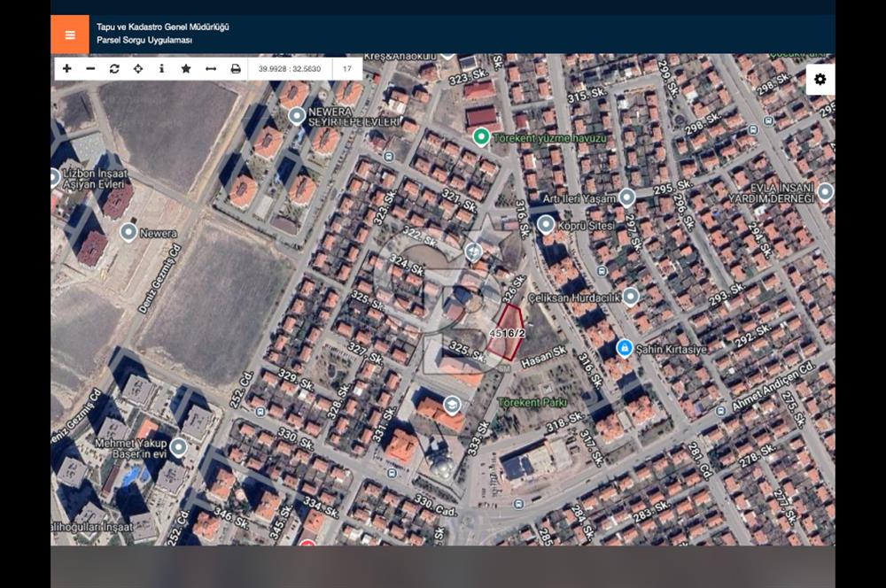The height and width of the screenshot is (588, 886).
Task: Click the Törekent Parkı label
Action: coord(532,402)
